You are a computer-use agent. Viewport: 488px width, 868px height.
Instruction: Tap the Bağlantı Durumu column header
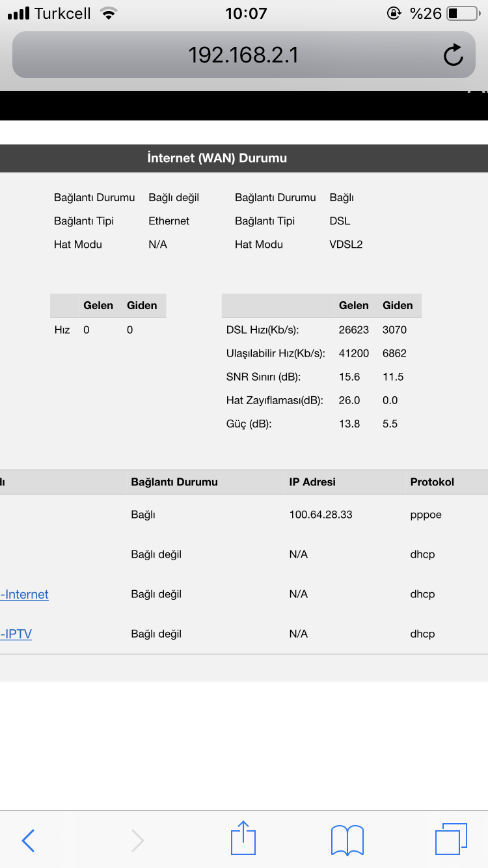(174, 482)
